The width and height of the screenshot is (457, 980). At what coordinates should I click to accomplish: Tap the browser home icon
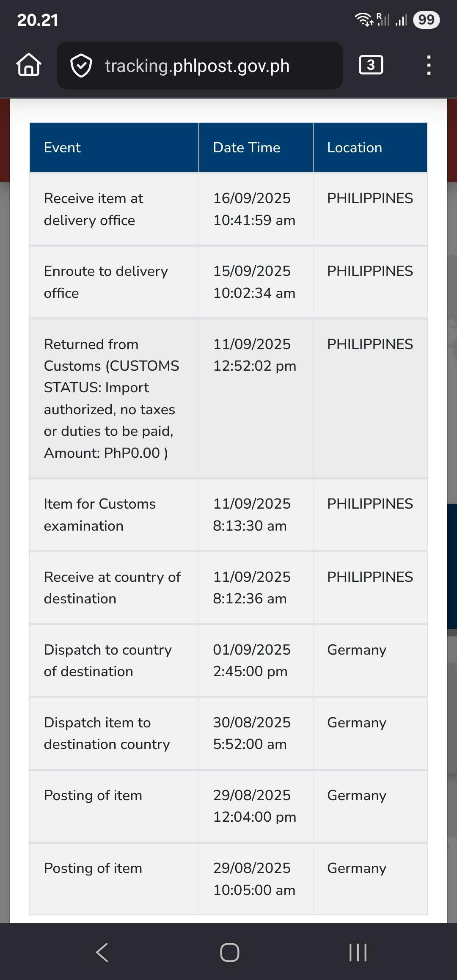(x=29, y=65)
